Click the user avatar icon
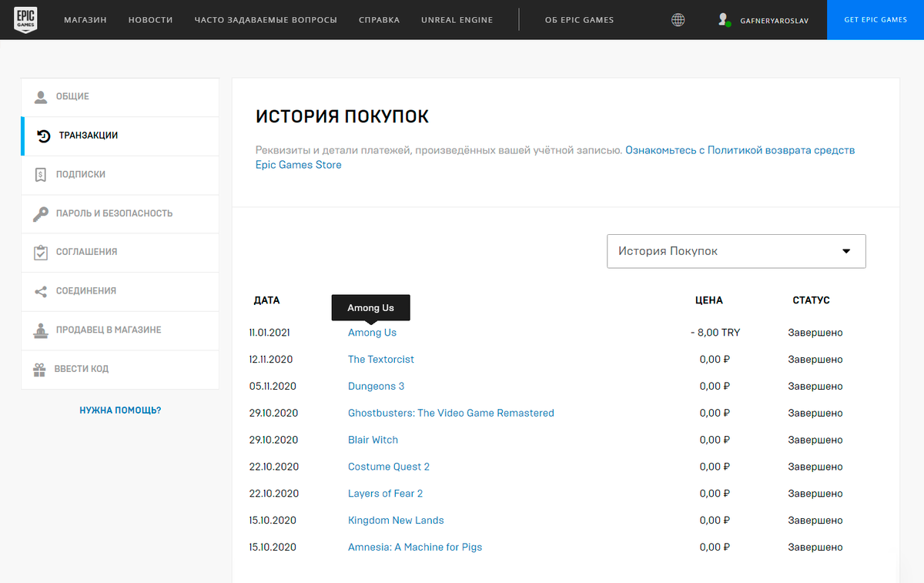 pos(722,20)
